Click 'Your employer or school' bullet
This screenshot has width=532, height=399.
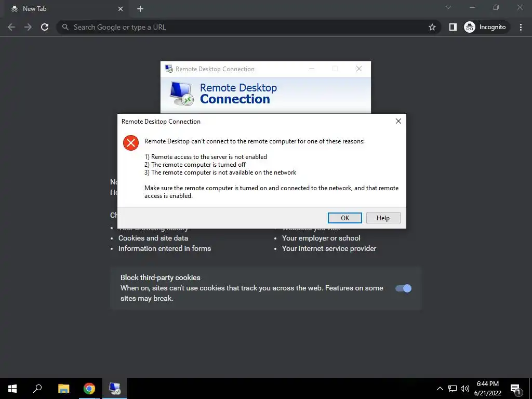[321, 238]
